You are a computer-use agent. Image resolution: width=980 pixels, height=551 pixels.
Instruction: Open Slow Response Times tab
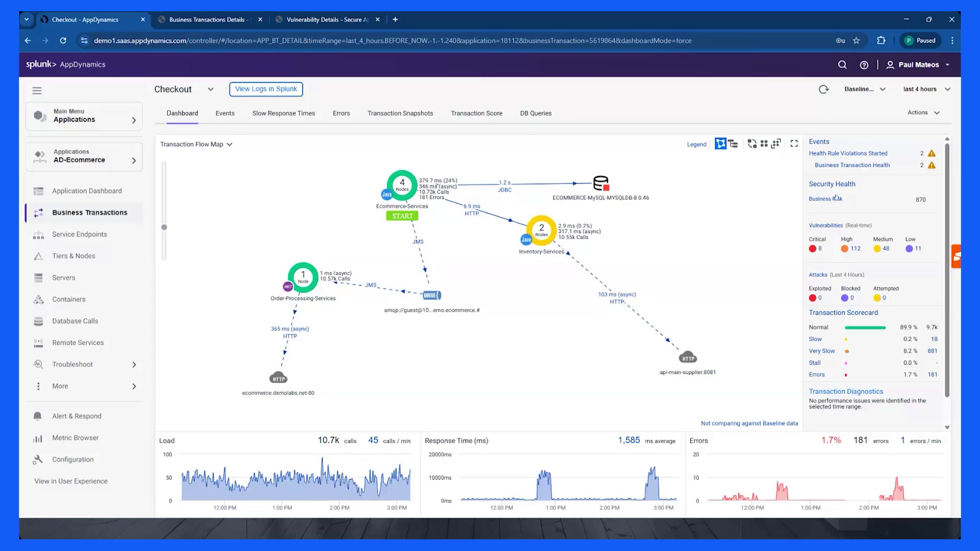coord(284,113)
